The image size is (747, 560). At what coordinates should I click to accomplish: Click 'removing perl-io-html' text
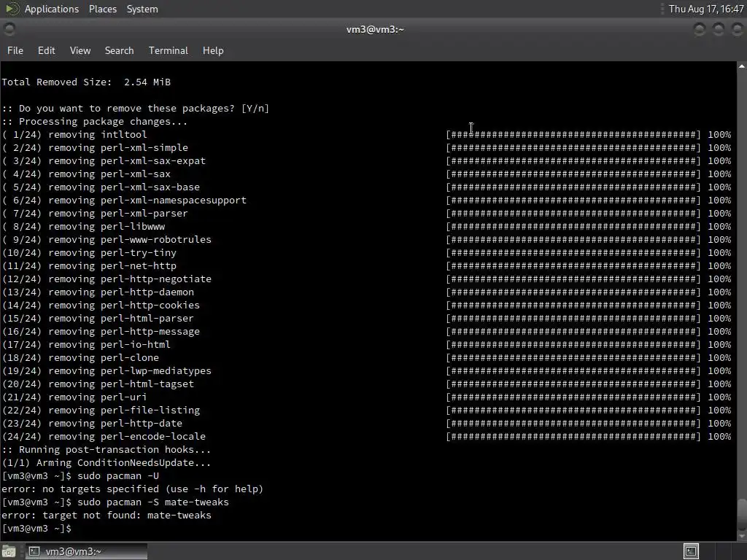[109, 345]
